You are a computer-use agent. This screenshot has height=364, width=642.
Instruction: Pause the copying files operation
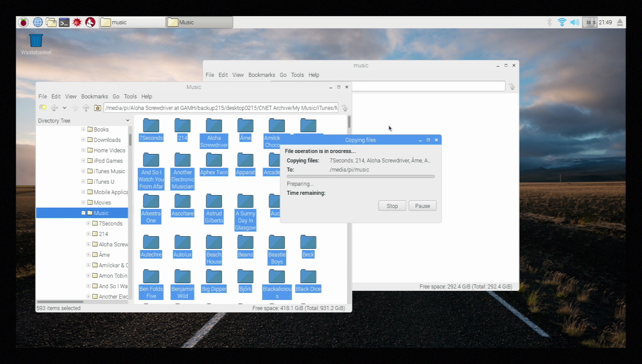(x=422, y=206)
